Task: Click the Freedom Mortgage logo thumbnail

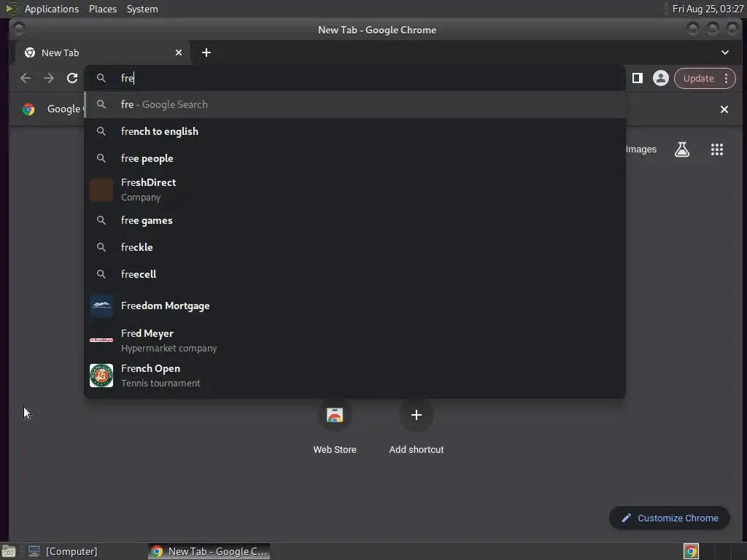Action: (101, 306)
